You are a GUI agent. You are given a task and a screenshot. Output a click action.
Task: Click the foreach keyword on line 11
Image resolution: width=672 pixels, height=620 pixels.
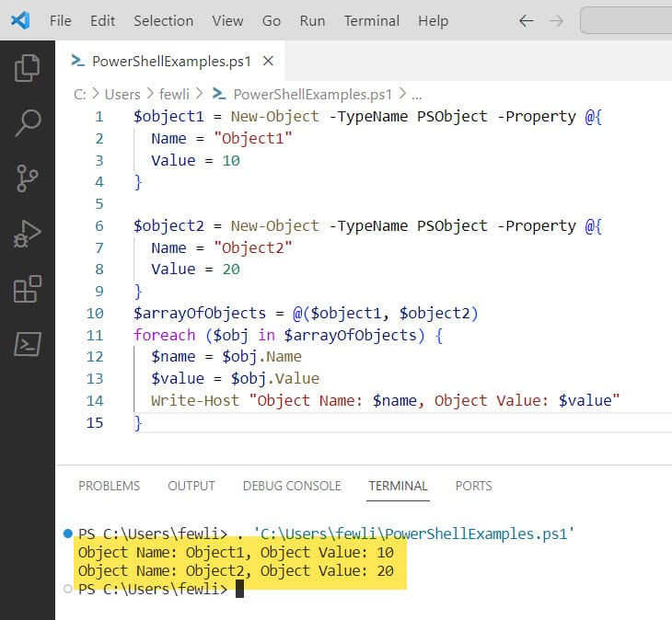164,335
